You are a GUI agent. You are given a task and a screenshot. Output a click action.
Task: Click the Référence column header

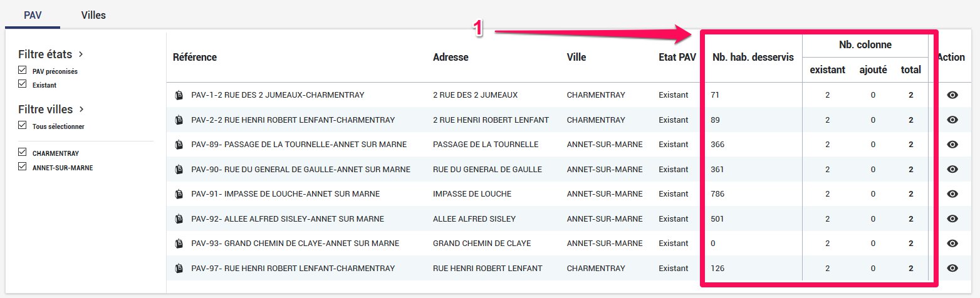[x=195, y=58]
